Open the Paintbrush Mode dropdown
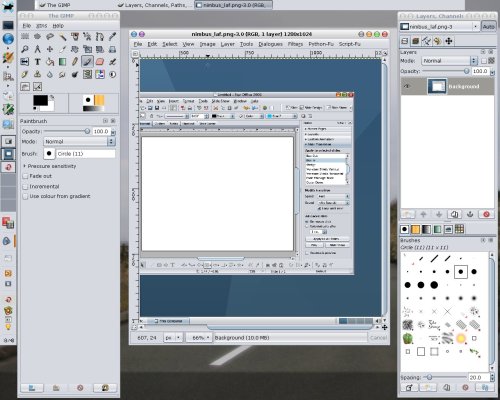This screenshot has width=500, height=400. (x=79, y=142)
